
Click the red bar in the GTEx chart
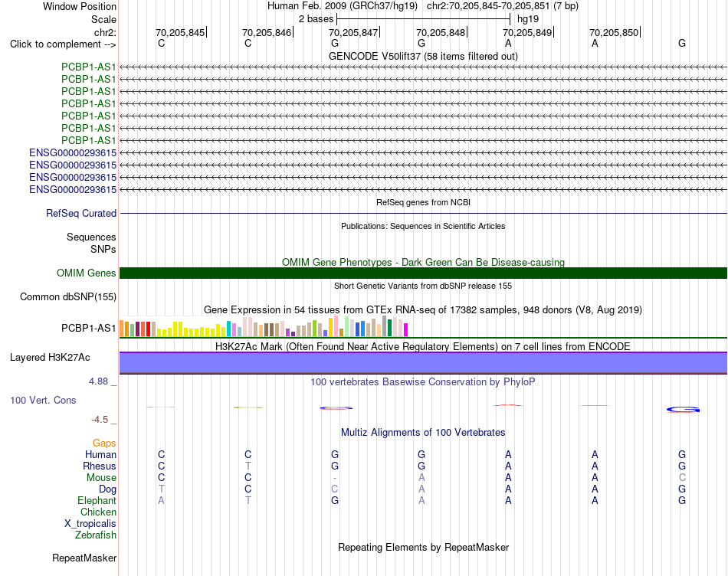coord(148,329)
